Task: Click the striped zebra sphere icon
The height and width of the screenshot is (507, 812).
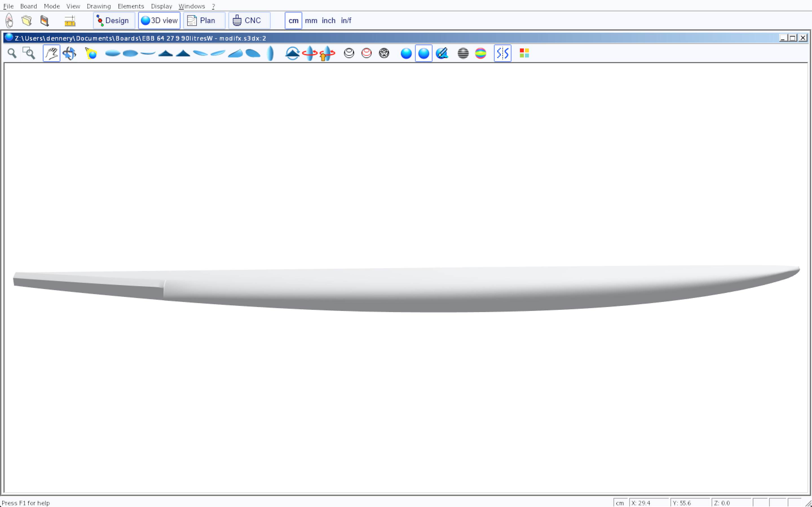Action: pos(463,53)
